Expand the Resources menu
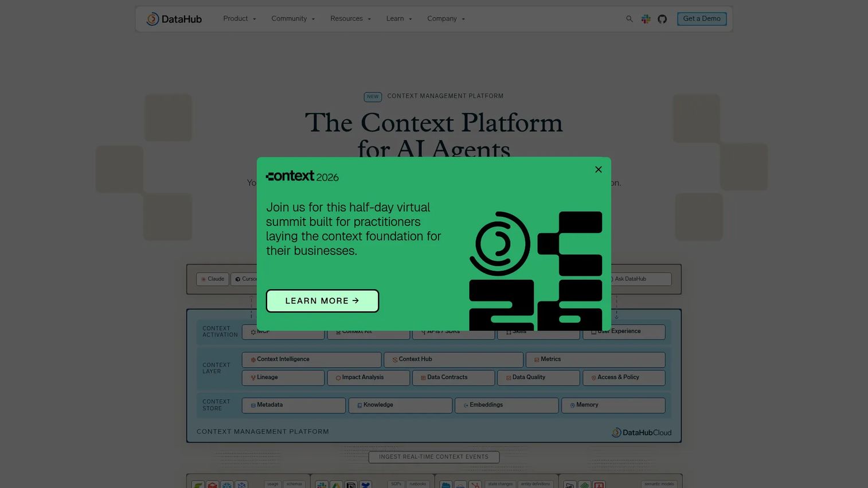Screen dimensions: 868x488 (x=350, y=19)
